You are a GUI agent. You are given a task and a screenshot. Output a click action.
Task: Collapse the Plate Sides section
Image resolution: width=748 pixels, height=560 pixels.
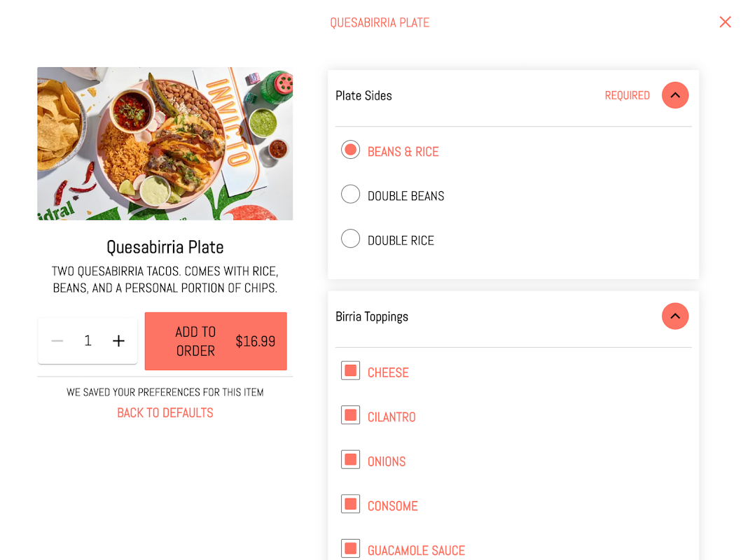pos(674,95)
